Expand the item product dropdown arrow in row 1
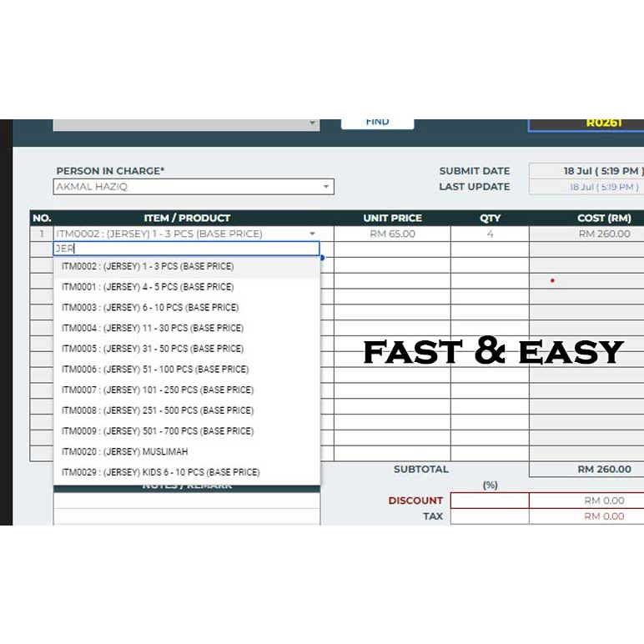 [313, 234]
